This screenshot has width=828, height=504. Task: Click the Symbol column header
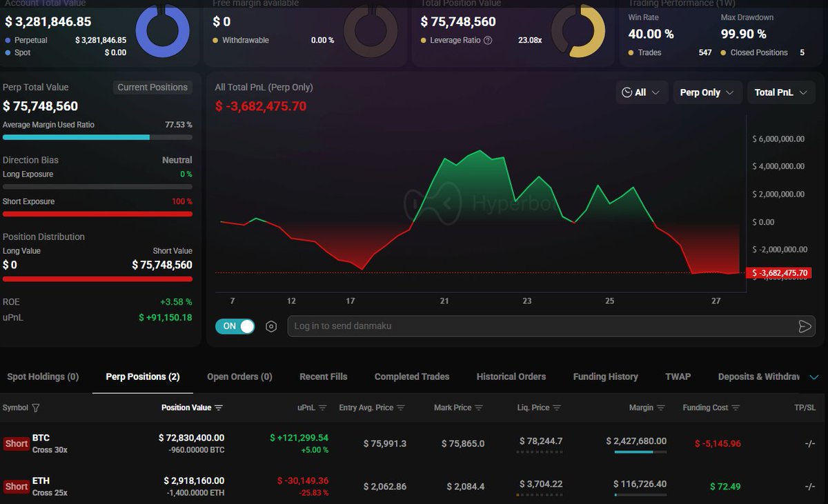tap(15, 407)
